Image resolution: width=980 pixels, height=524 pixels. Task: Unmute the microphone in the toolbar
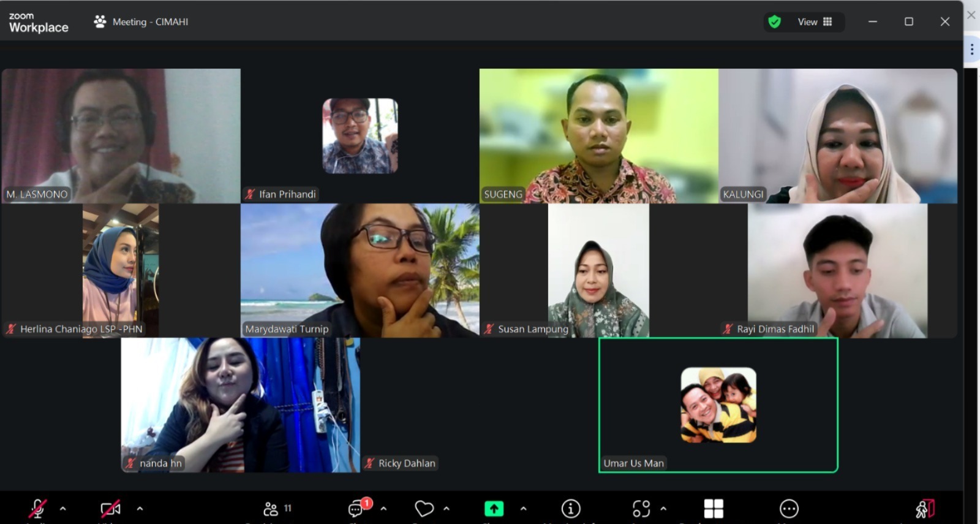click(37, 509)
